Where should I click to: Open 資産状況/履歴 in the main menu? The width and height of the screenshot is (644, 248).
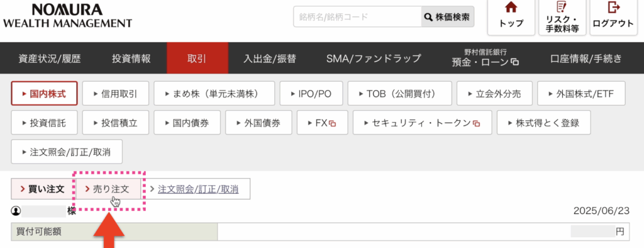tap(49, 59)
